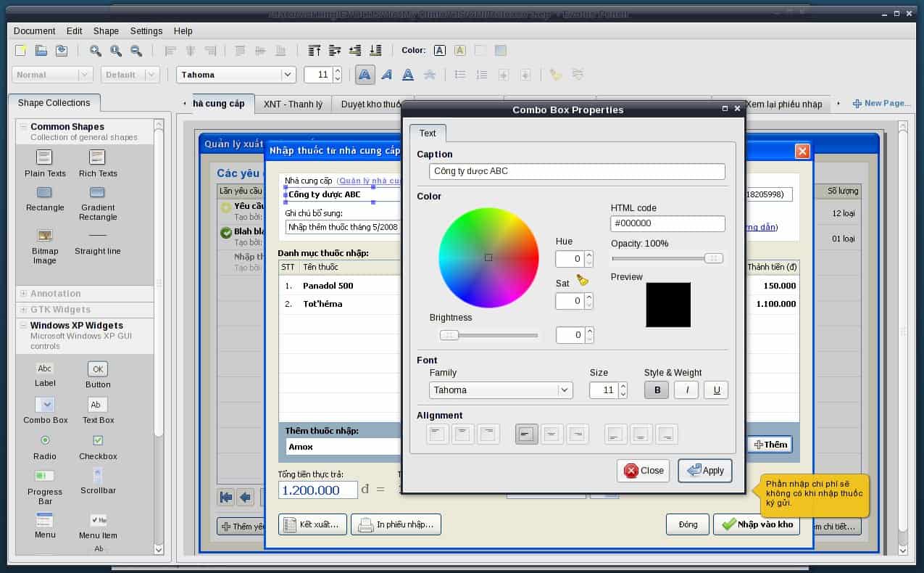The width and height of the screenshot is (924, 573).
Task: Click the zoom in magnifier icon
Action: (x=95, y=51)
